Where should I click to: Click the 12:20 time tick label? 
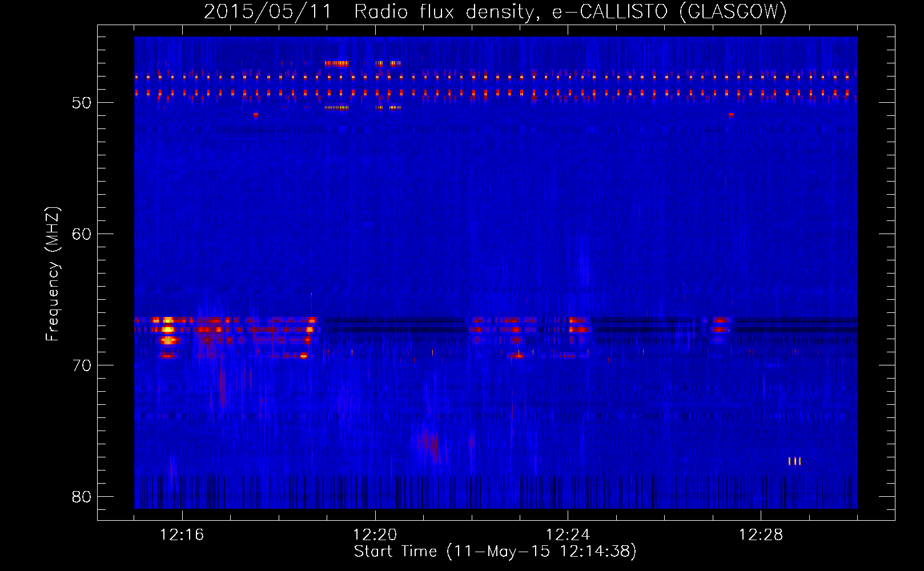point(375,535)
